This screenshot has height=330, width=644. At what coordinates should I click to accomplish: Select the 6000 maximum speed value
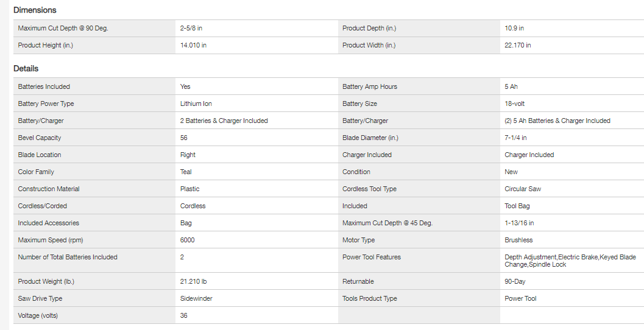(x=188, y=240)
